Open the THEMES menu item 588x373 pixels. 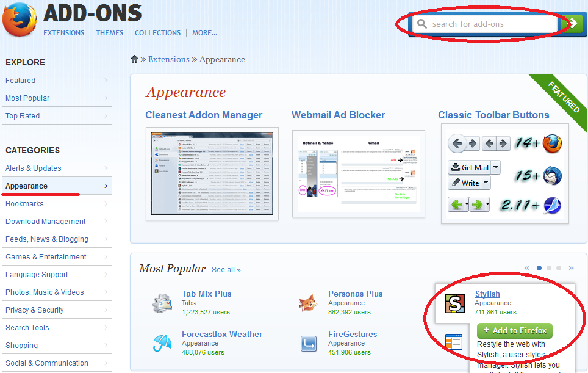coord(109,33)
